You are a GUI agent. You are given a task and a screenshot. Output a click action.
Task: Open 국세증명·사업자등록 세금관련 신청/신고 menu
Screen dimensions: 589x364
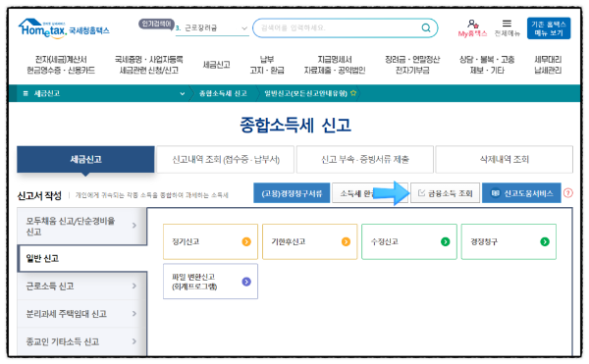coord(149,65)
